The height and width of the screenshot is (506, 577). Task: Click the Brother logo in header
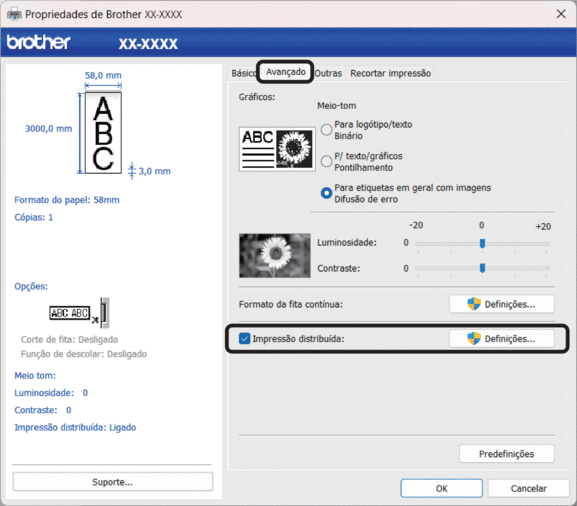38,42
